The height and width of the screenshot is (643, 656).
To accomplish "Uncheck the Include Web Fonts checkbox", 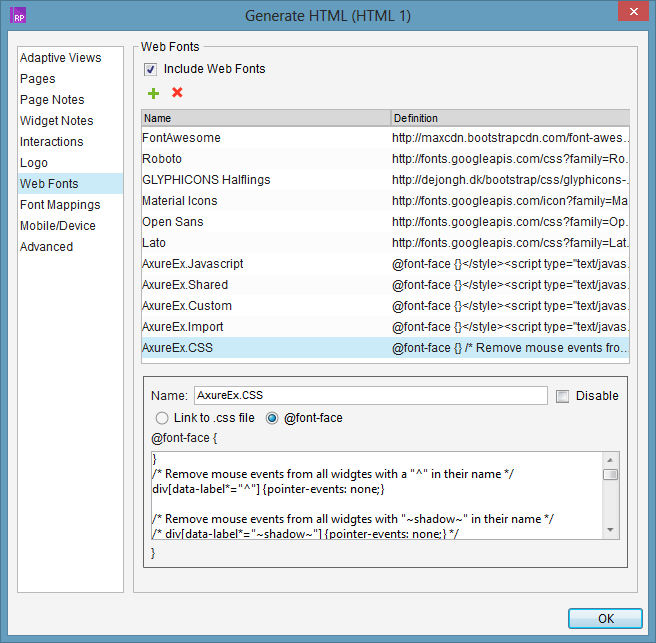I will (151, 69).
